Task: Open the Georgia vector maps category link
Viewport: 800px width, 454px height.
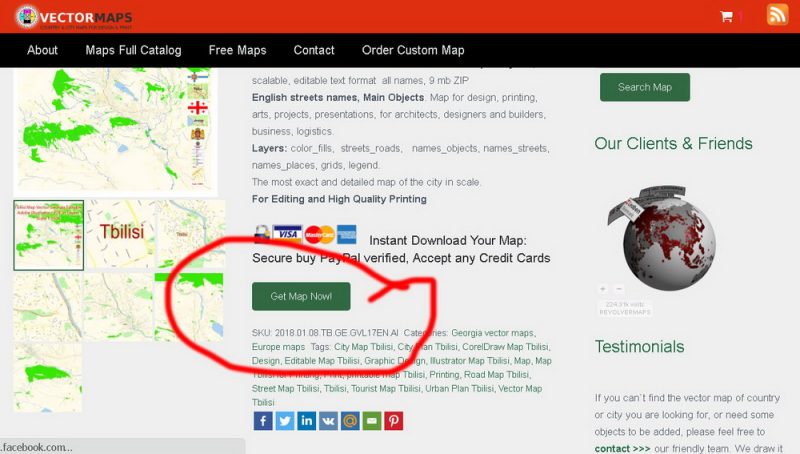Action: [493, 333]
